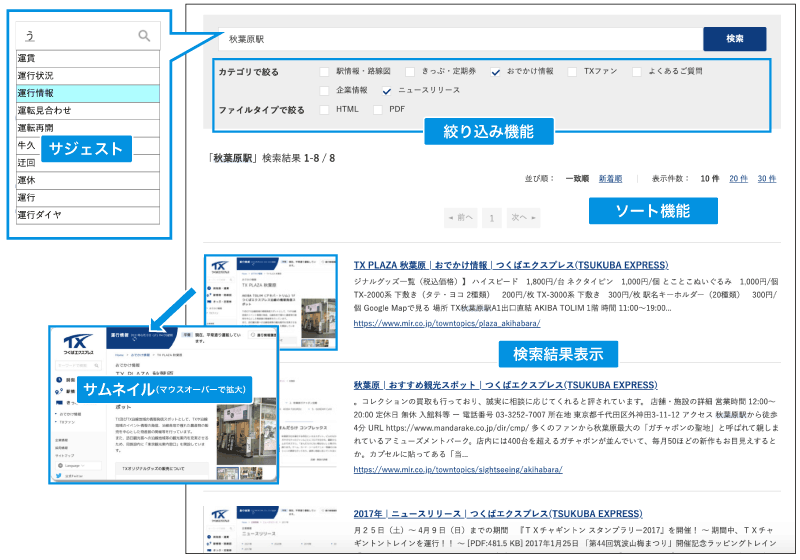Check the よくあるご質問 checkbox
The height and width of the screenshot is (560, 800).
click(x=636, y=72)
